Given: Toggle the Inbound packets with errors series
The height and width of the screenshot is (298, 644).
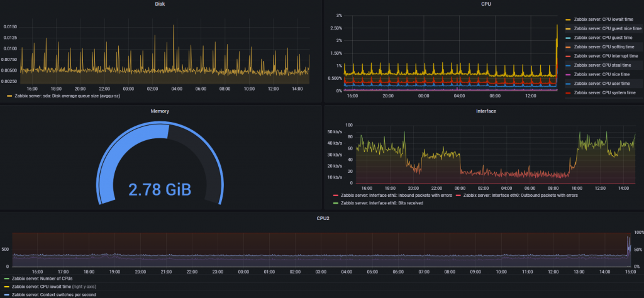Looking at the screenshot, I should click(x=396, y=196).
